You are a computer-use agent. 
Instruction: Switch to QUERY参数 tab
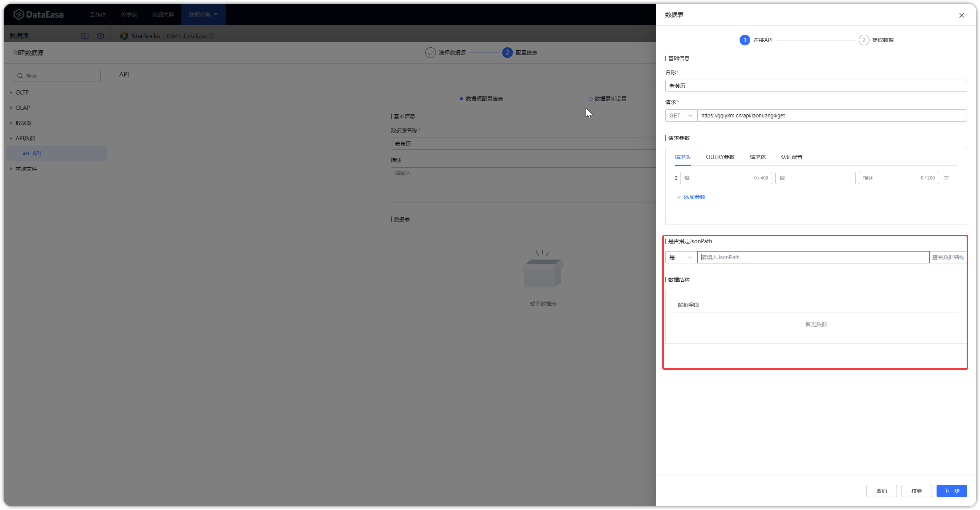click(720, 157)
